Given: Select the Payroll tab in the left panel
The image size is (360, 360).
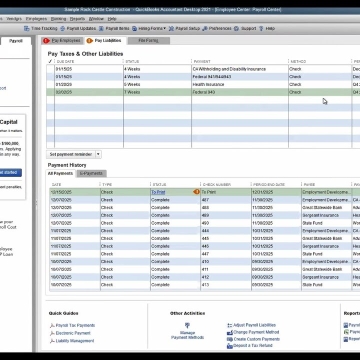Looking at the screenshot, I should (16, 41).
